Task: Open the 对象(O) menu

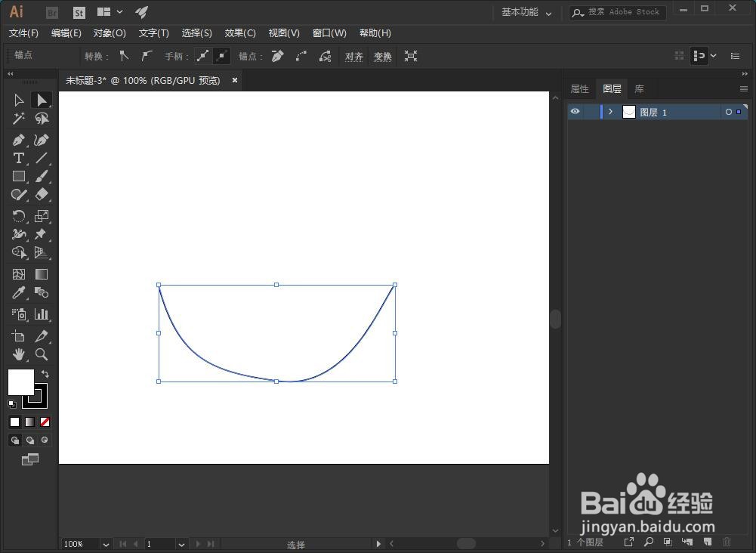Action: (110, 32)
